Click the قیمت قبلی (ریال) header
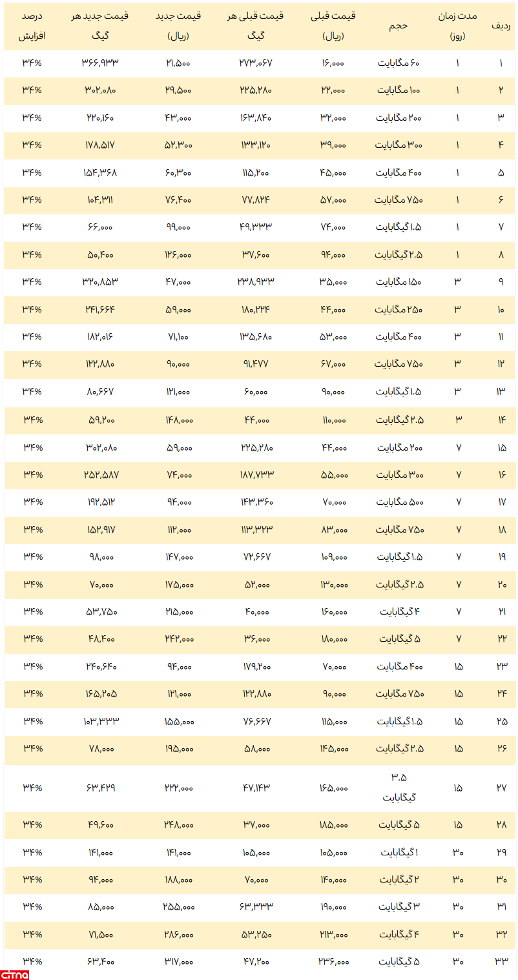 [333, 26]
